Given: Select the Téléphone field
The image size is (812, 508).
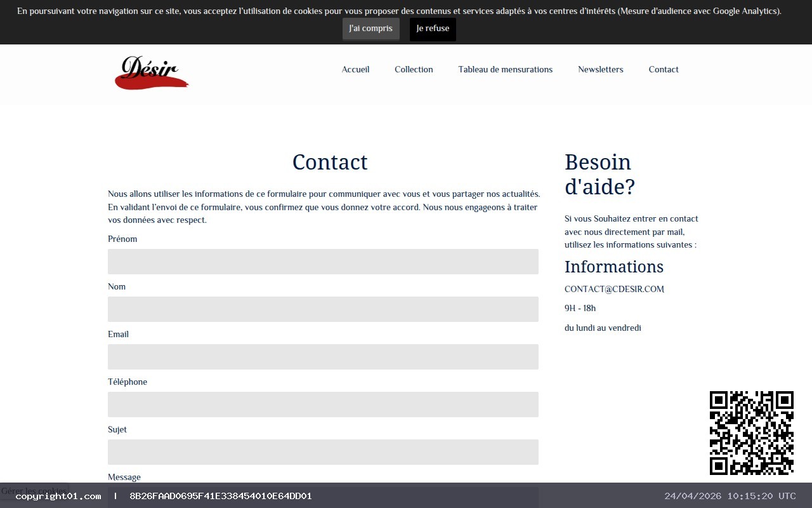Looking at the screenshot, I should point(323,404).
